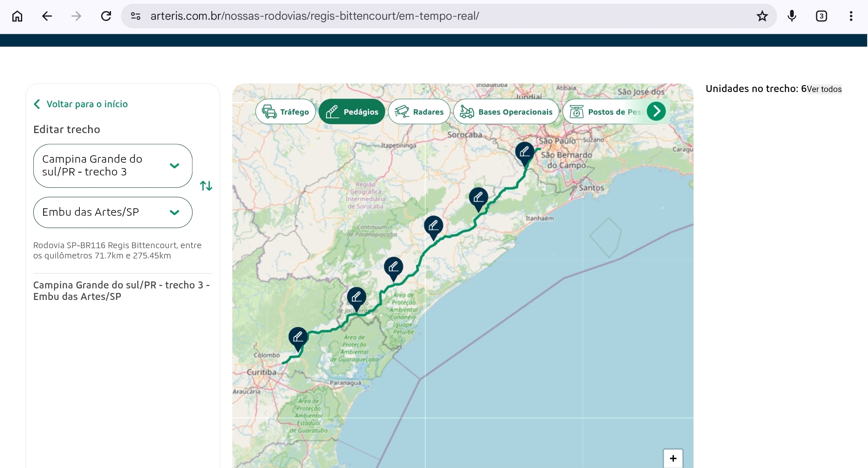The width and height of the screenshot is (868, 468).
Task: Bookmark page with the star icon
Action: point(762,16)
